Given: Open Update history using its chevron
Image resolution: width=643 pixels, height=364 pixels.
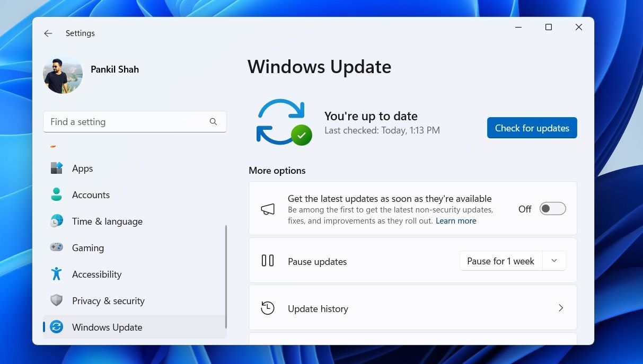Looking at the screenshot, I should [x=560, y=307].
